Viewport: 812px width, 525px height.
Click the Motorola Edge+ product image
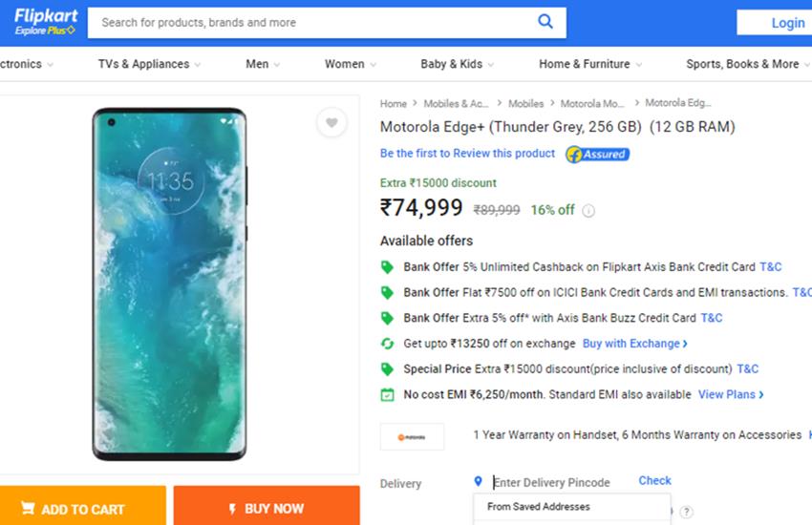point(169,283)
